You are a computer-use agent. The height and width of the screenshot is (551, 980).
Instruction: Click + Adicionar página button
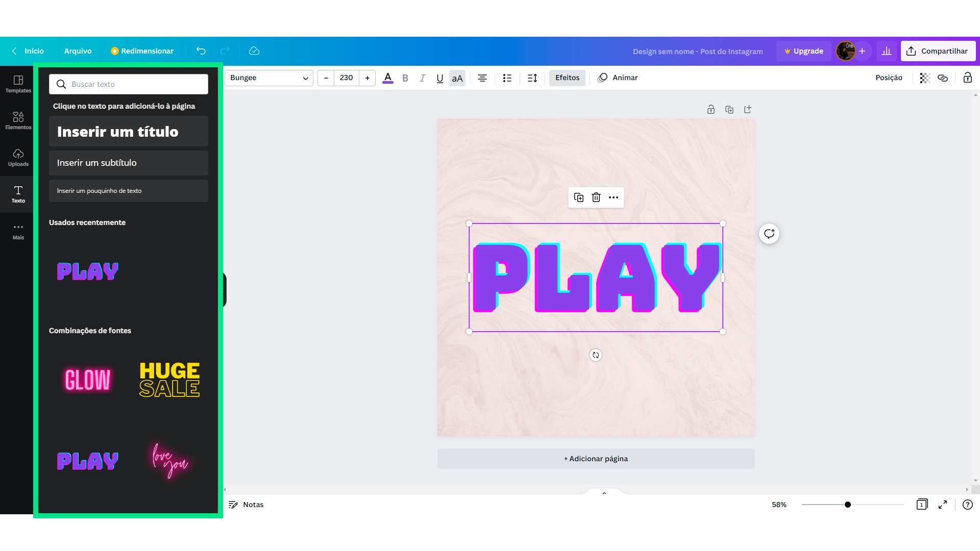(x=596, y=459)
